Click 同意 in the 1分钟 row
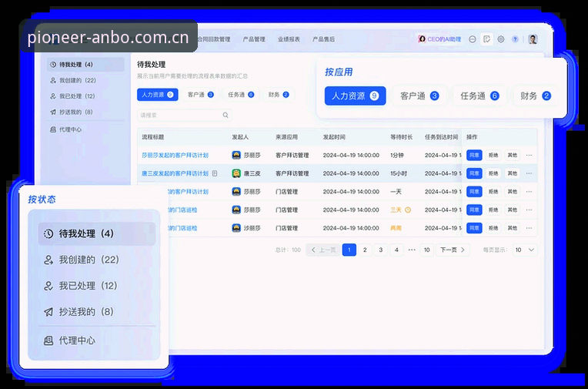The height and width of the screenshot is (389, 588). pos(474,155)
